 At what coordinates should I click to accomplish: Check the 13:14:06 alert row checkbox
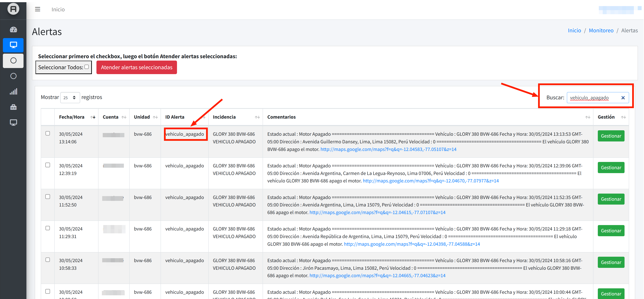48,134
